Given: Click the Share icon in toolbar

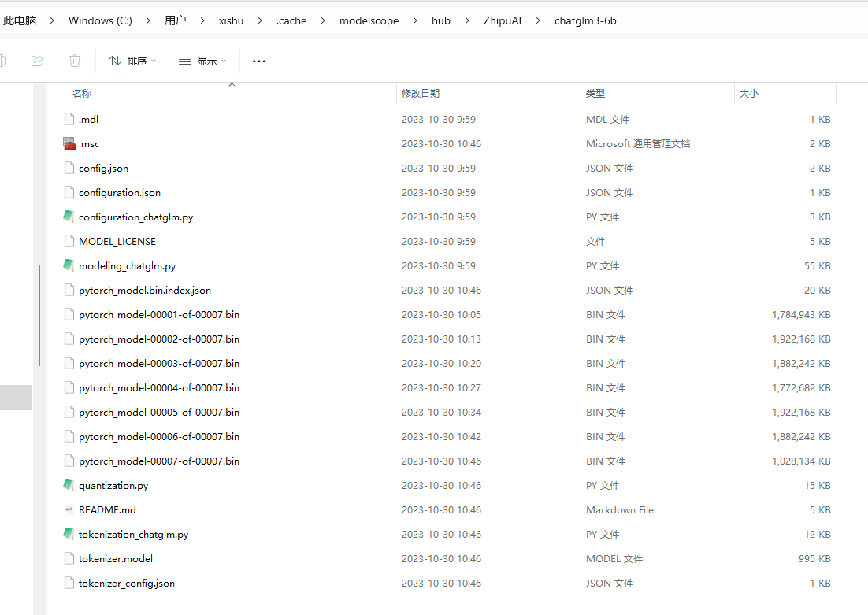Looking at the screenshot, I should pyautogui.click(x=37, y=61).
